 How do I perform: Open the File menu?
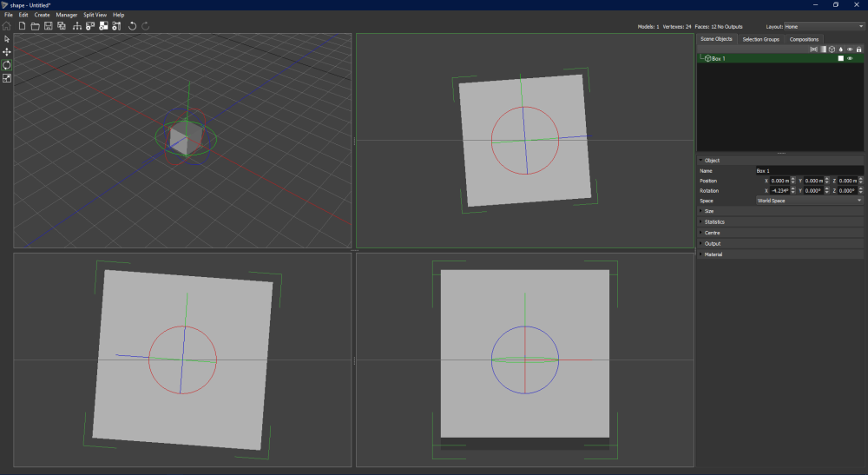click(9, 15)
